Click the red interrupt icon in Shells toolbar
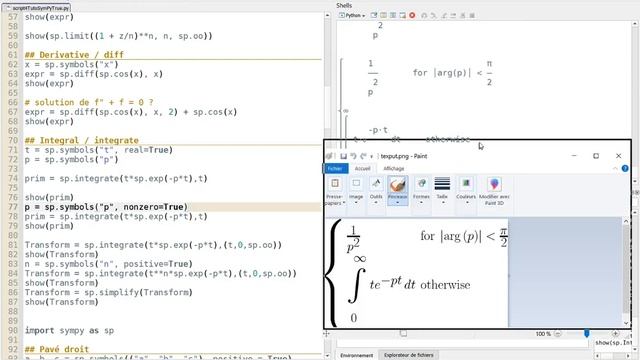Viewport: 640px width, 360px height. (x=412, y=16)
